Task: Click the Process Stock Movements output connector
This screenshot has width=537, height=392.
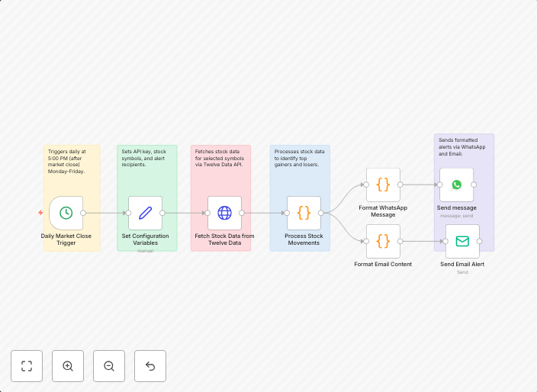Action: pyautogui.click(x=321, y=213)
